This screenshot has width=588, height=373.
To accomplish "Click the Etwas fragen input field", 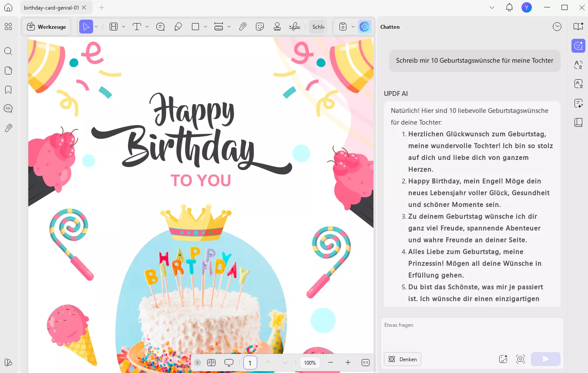I will click(472, 333).
